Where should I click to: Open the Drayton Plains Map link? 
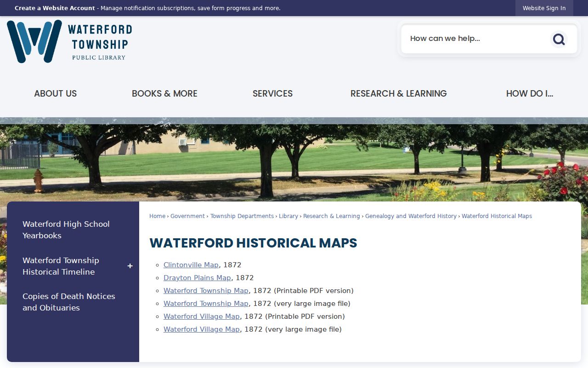[197, 278]
